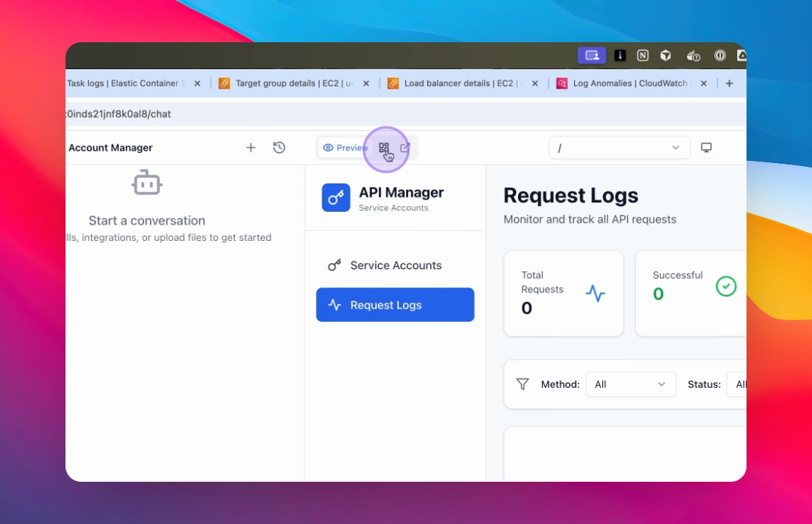Open the Notion menu bar icon

pos(642,55)
